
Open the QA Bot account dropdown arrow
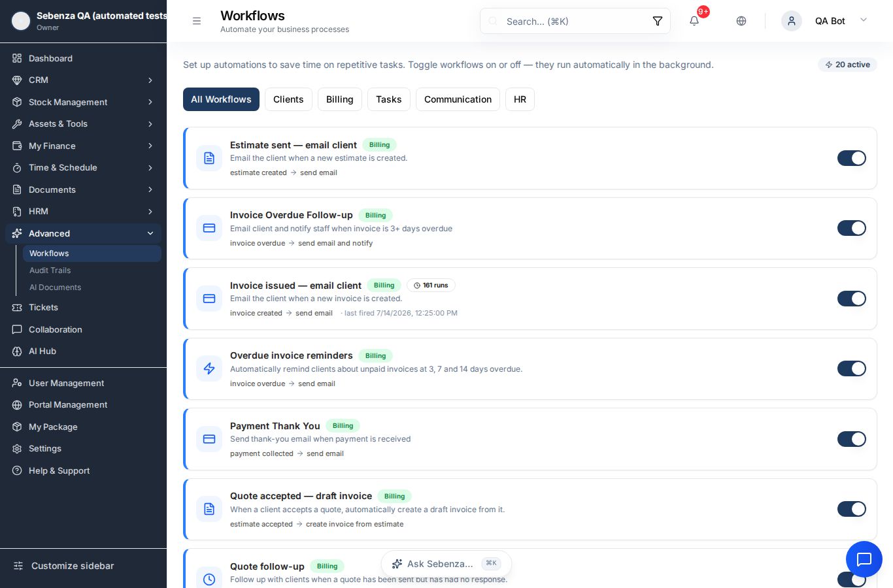tap(863, 20)
